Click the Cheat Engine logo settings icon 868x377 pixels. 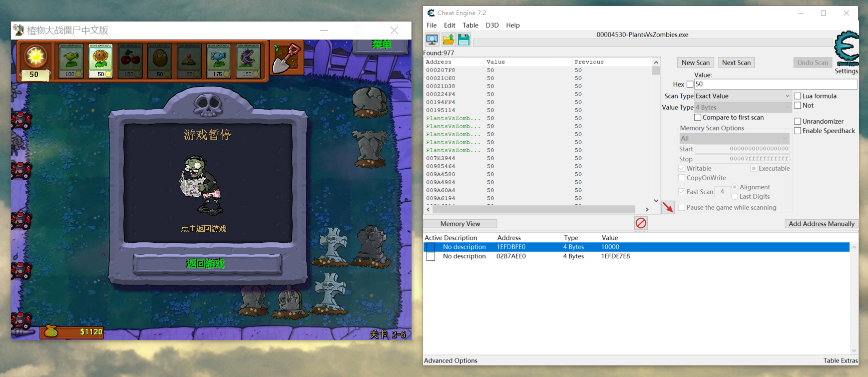(846, 48)
